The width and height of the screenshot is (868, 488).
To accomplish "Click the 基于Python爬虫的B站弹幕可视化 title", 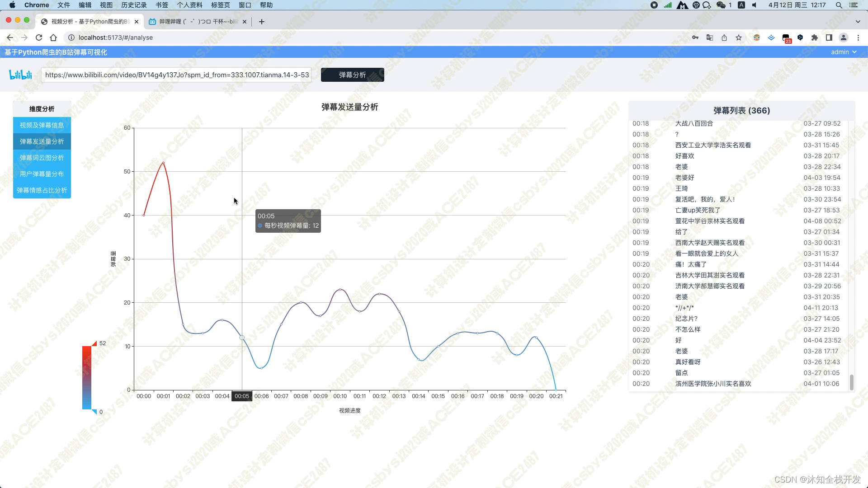I will (56, 52).
